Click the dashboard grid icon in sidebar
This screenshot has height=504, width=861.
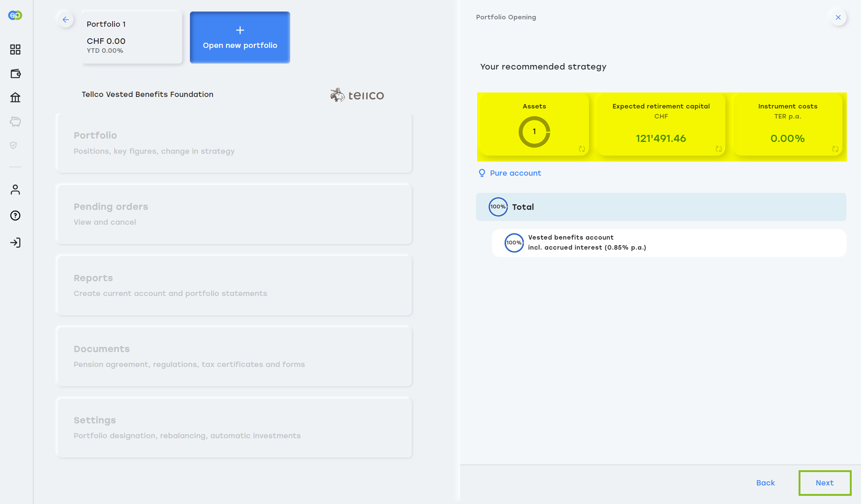(x=15, y=49)
